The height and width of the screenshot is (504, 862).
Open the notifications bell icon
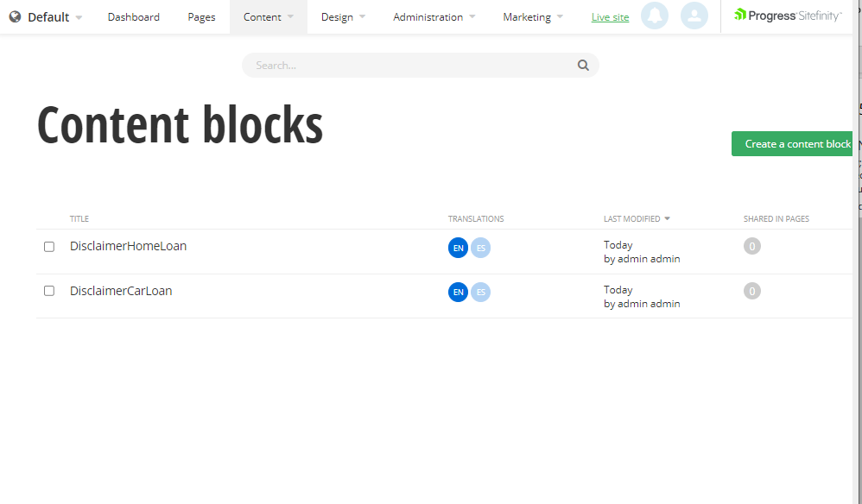pyautogui.click(x=654, y=16)
